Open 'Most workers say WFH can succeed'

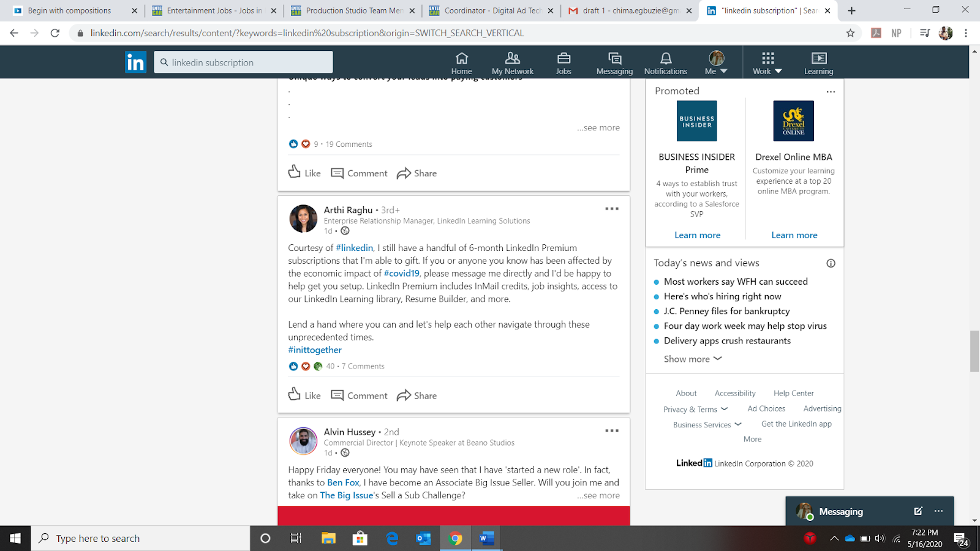[736, 282]
